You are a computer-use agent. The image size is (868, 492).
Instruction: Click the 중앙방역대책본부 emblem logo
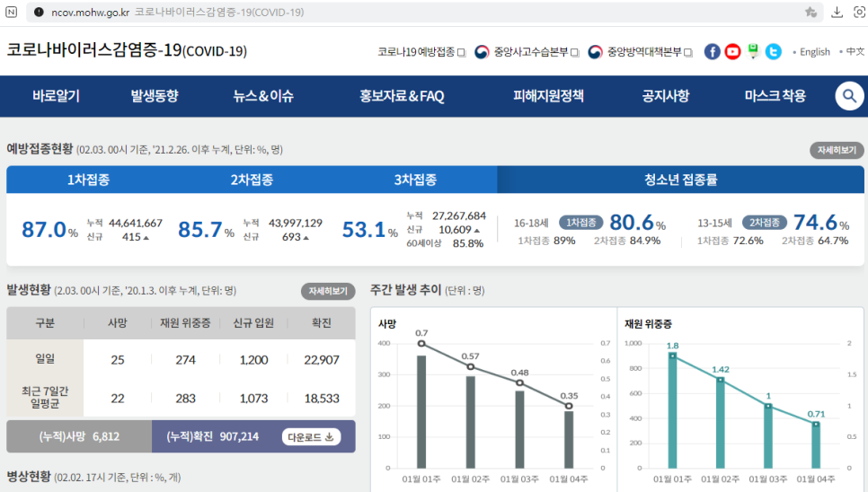coord(595,52)
